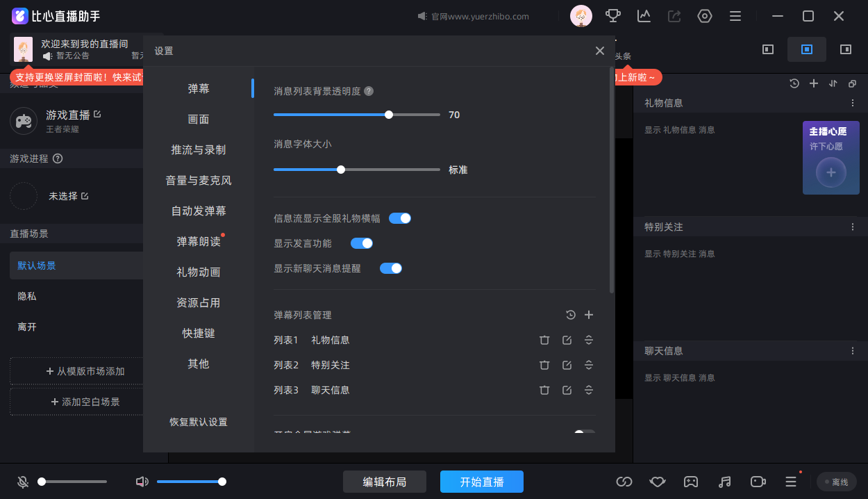Screen dimensions: 868x499
Task: Click the 消息字体大小 slider handle
Action: 341,170
